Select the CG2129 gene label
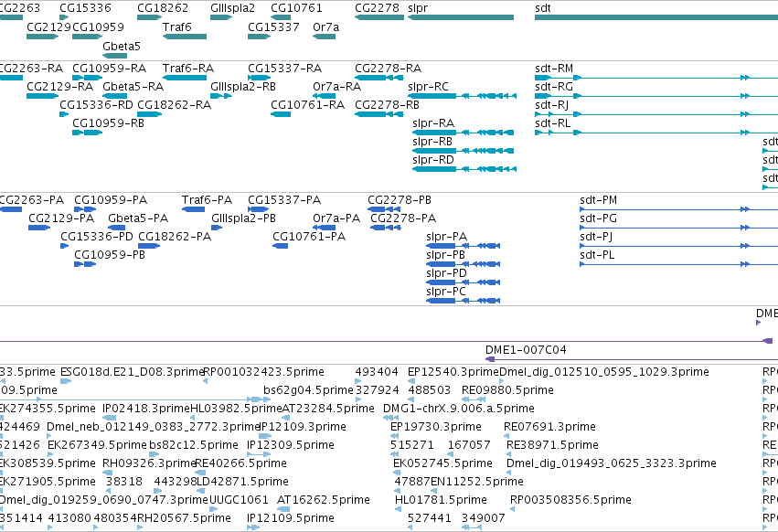 tap(48, 27)
